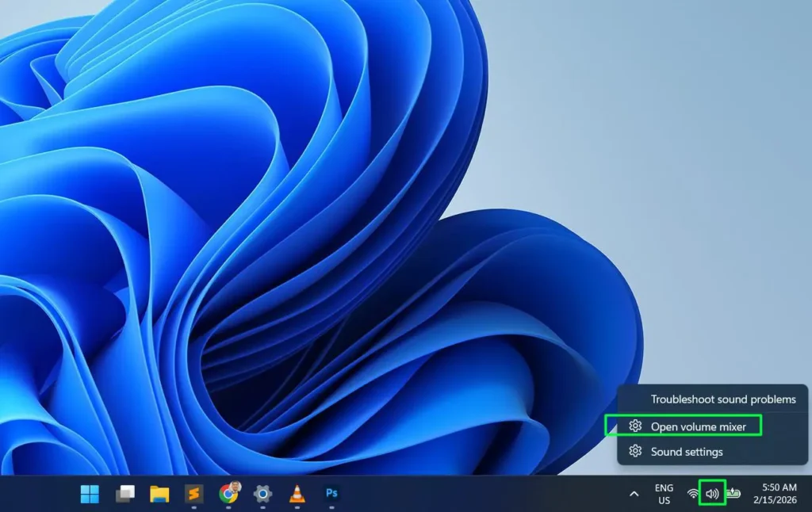Image resolution: width=812 pixels, height=512 pixels.
Task: Open Adobe Photoshop from the taskbar
Action: [x=331, y=494]
